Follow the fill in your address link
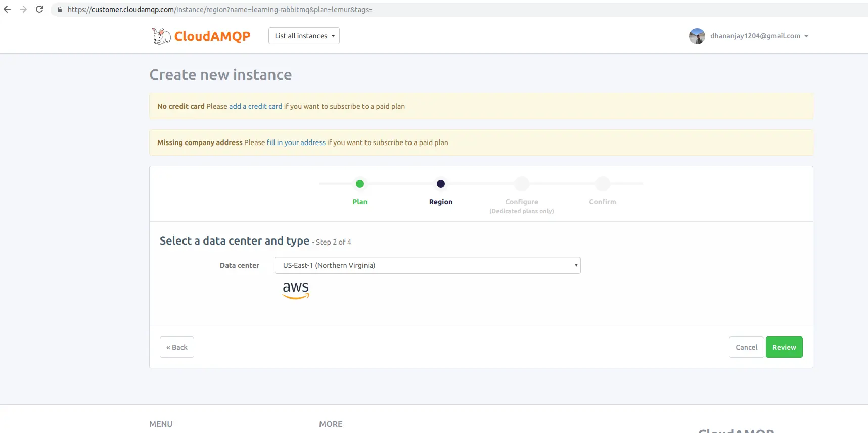The image size is (868, 433). pos(296,142)
